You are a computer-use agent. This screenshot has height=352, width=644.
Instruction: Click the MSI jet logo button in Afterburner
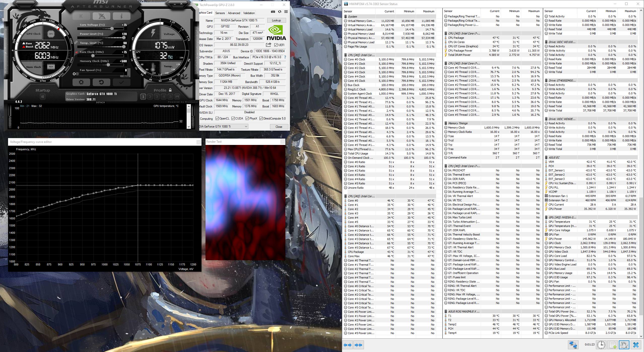click(x=101, y=16)
